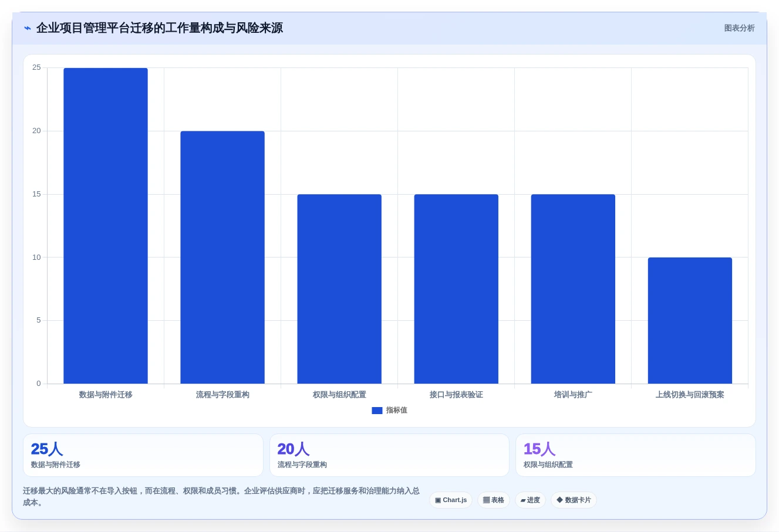Click the 流程与字段重构 axis label
779x532 pixels.
tap(222, 395)
